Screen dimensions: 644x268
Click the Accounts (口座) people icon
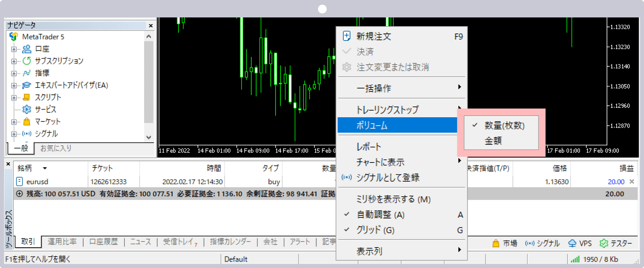[26, 49]
